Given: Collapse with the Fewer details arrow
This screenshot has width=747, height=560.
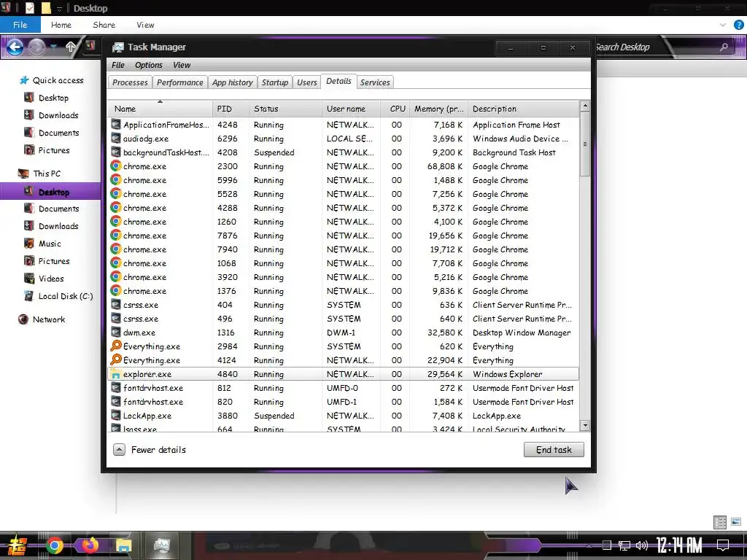Looking at the screenshot, I should (x=119, y=449).
